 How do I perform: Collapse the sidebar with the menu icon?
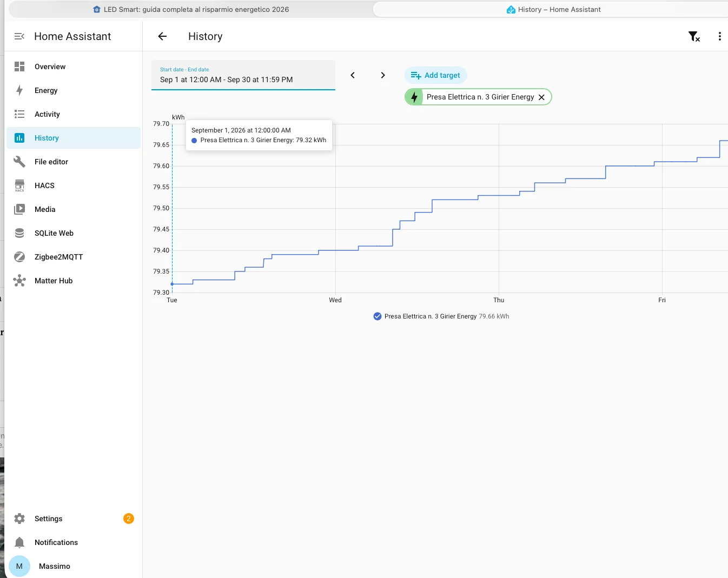[19, 36]
